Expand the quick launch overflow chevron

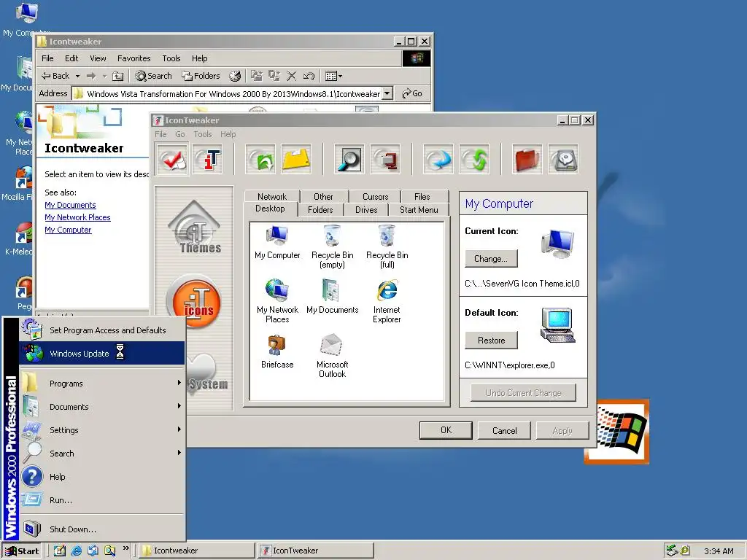(125, 548)
